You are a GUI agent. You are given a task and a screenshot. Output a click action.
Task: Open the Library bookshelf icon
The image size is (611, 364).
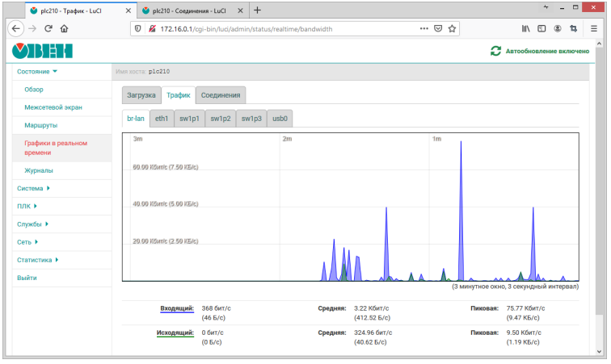(x=525, y=28)
